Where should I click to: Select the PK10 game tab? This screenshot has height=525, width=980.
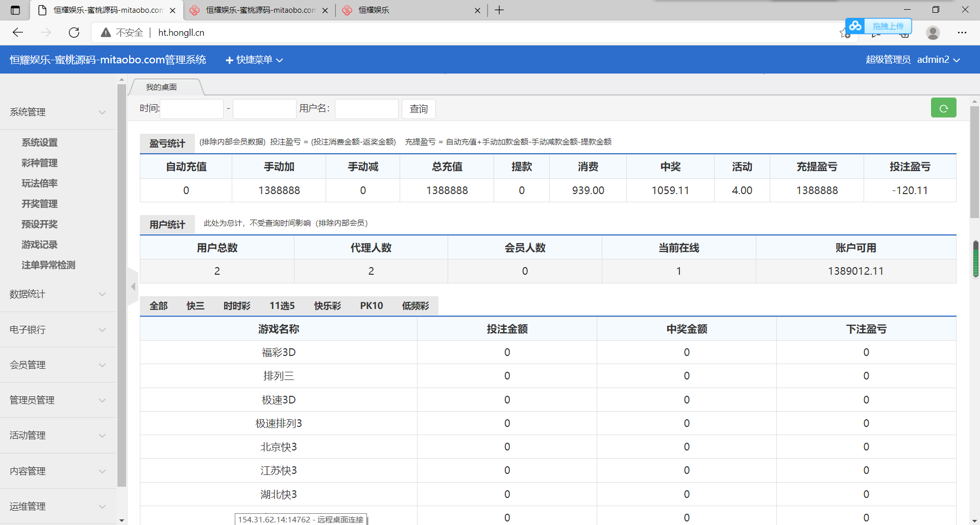371,306
